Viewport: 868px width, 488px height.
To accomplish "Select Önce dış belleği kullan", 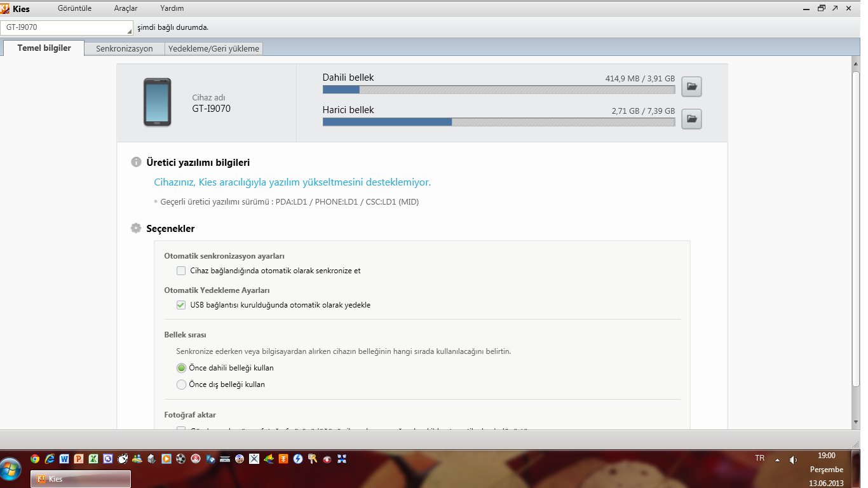I will click(181, 384).
